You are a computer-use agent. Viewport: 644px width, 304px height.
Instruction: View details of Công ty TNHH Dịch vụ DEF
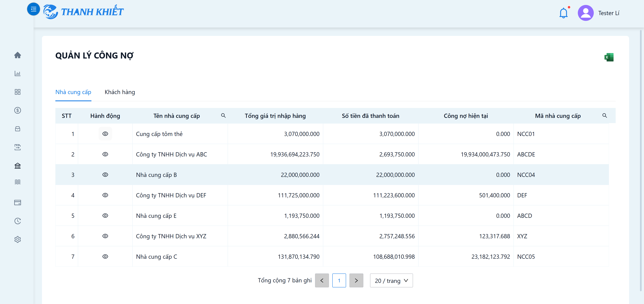(x=105, y=195)
